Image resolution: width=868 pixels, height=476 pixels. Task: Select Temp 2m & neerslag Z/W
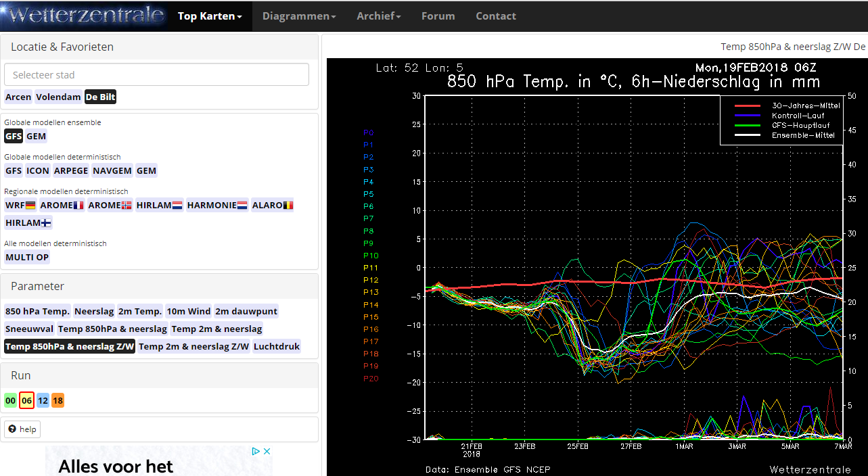[x=194, y=346]
